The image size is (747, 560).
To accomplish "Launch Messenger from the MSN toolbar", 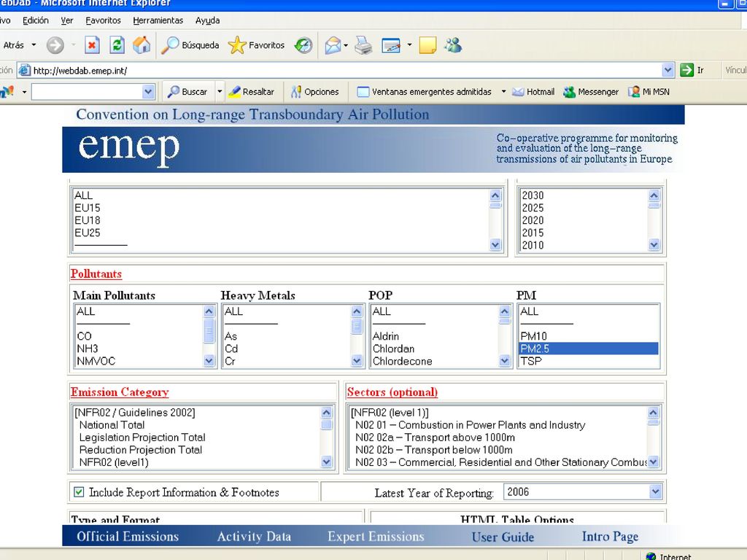I will click(591, 91).
